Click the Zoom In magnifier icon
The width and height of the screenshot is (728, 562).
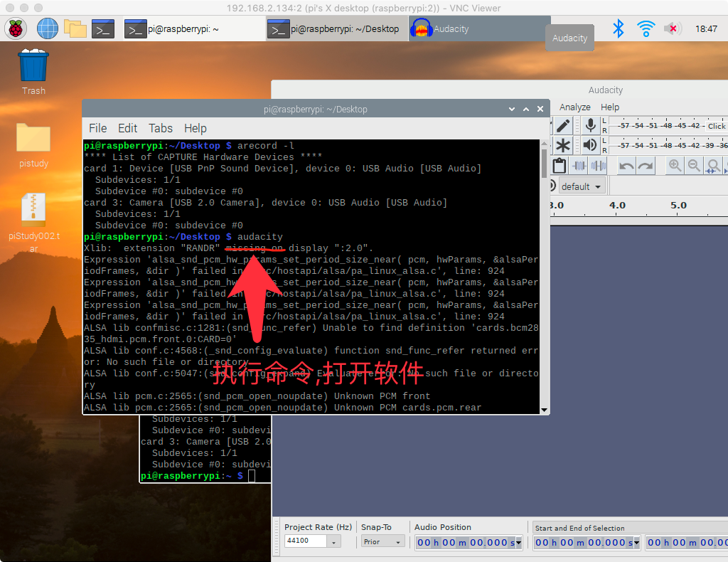coord(675,165)
